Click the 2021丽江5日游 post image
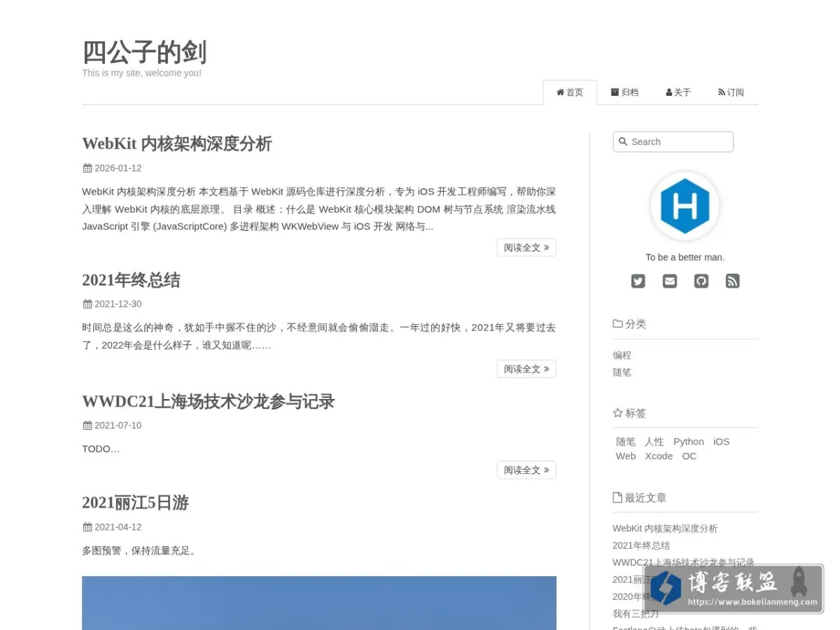Image resolution: width=840 pixels, height=630 pixels. click(x=319, y=603)
